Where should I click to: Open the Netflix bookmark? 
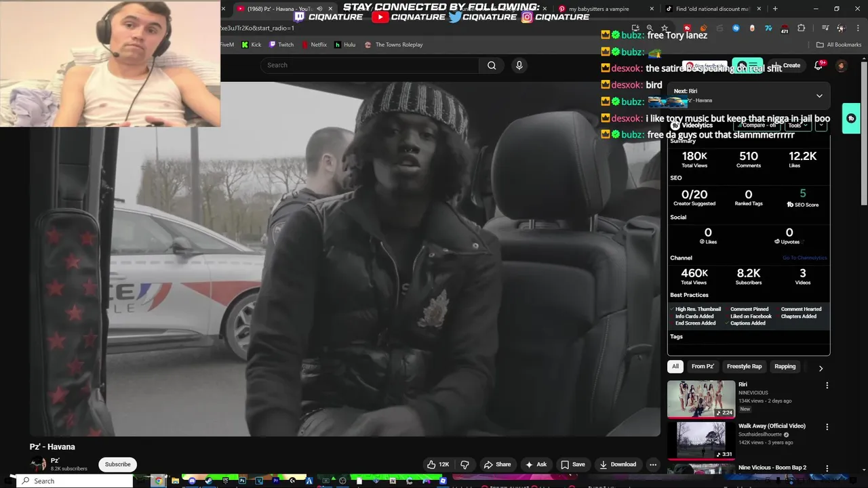pyautogui.click(x=313, y=45)
